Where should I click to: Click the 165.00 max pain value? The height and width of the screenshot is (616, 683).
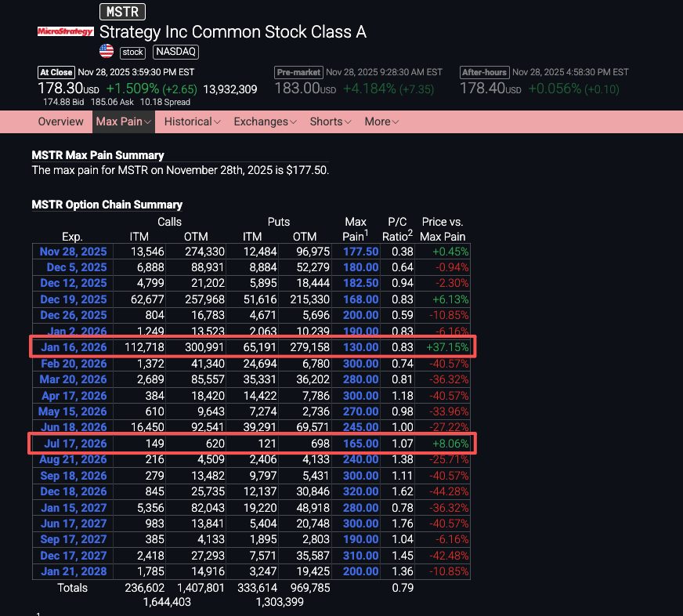[360, 444]
